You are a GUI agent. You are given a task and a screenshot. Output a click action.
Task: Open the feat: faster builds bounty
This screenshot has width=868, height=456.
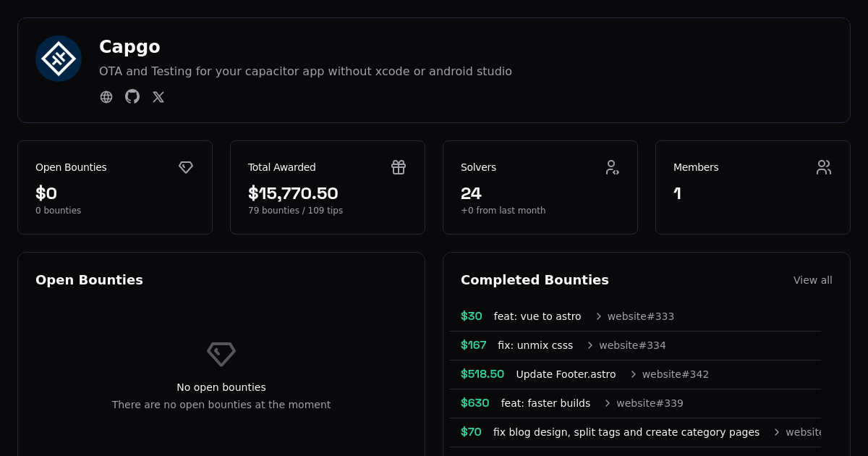[545, 403]
